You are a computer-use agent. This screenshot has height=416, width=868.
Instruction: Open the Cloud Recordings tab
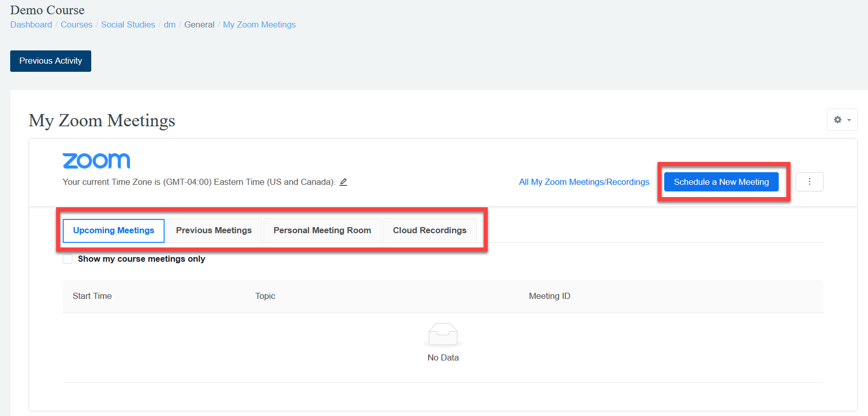click(429, 231)
